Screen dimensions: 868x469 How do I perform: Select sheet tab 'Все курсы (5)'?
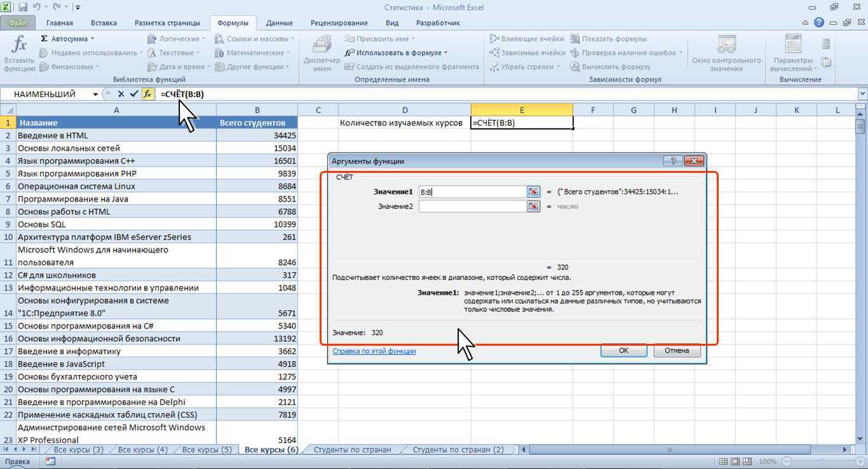point(207,449)
